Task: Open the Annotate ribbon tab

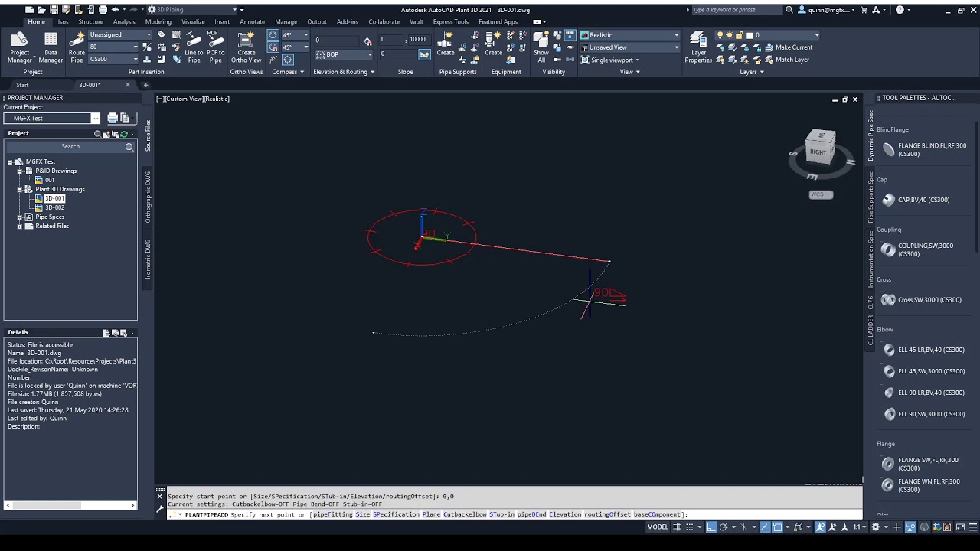Action: click(x=252, y=22)
